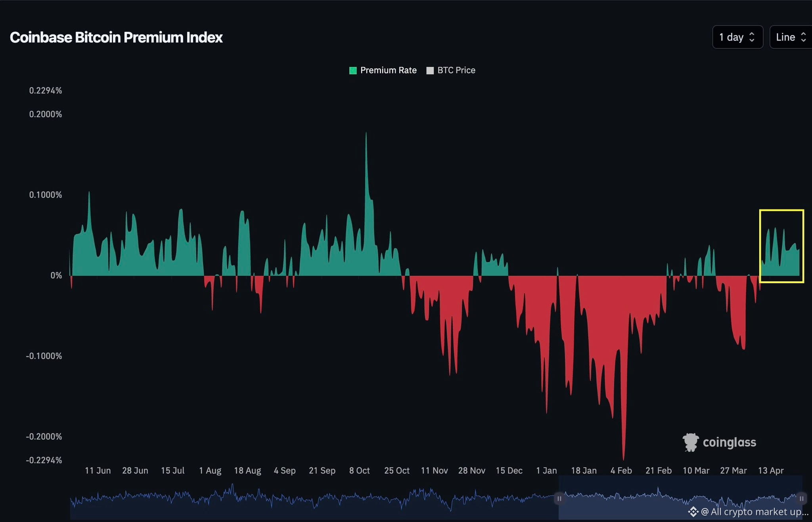Click the "-0.2000%" y-axis label
The image size is (812, 522).
coord(44,436)
